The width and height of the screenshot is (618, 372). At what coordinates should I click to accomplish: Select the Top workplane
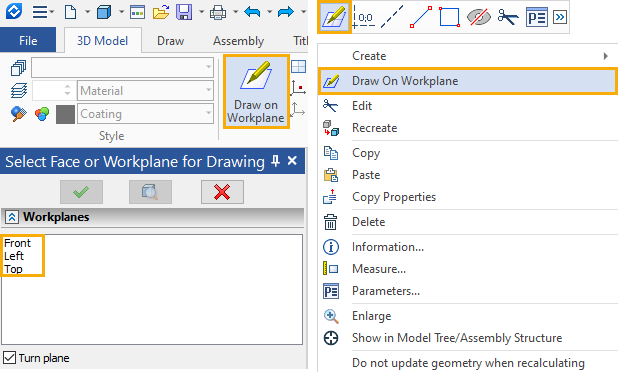pos(13,269)
